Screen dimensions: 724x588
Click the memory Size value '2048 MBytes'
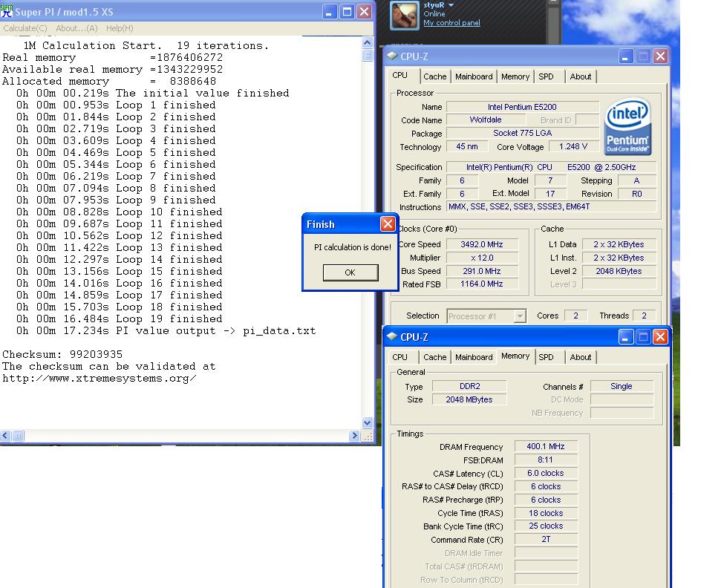click(x=469, y=399)
